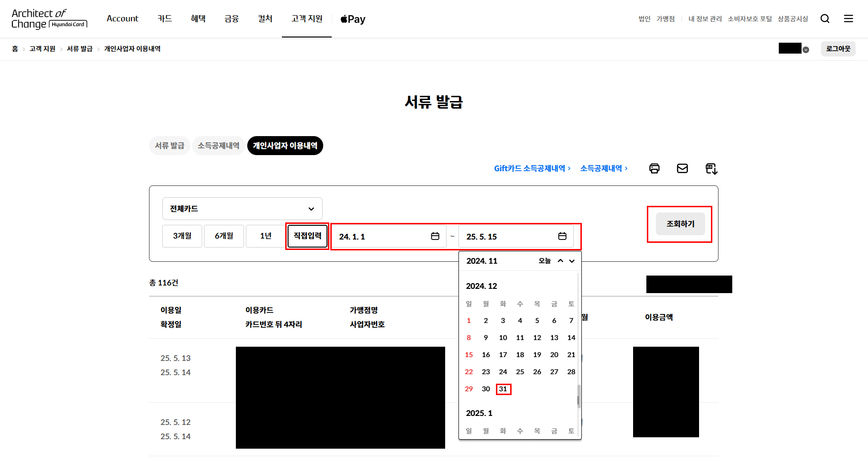Switch to the 소득공제내역 tab
Image resolution: width=868 pixels, height=461 pixels.
click(218, 146)
